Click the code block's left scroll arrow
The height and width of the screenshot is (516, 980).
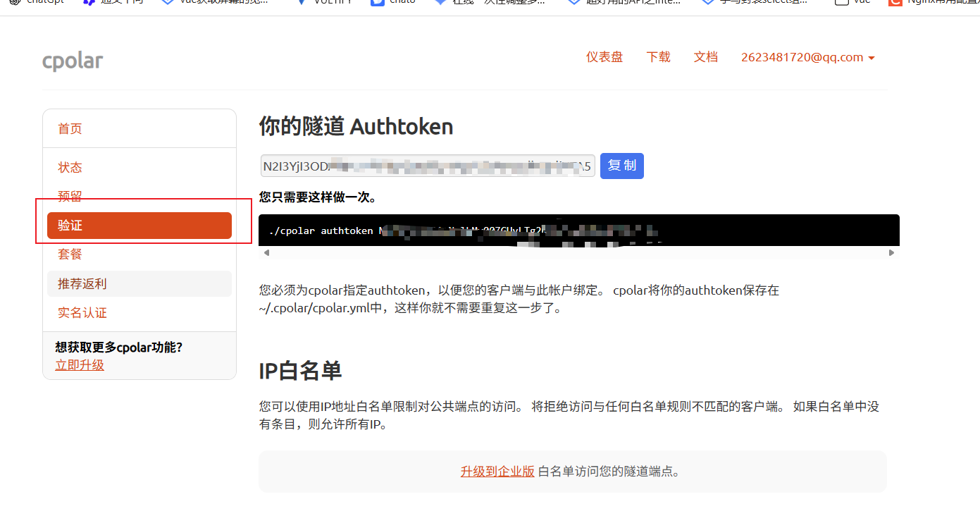click(266, 252)
